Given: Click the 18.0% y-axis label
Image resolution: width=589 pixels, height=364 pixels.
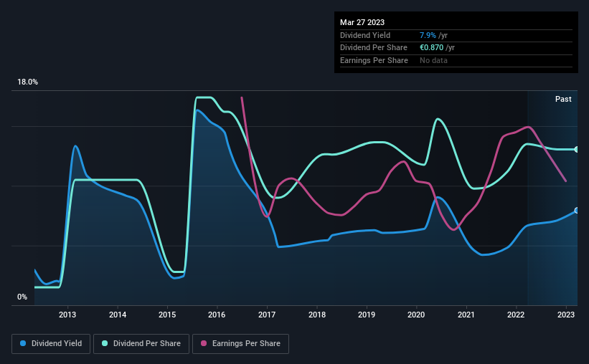Looking at the screenshot, I should point(27,82).
